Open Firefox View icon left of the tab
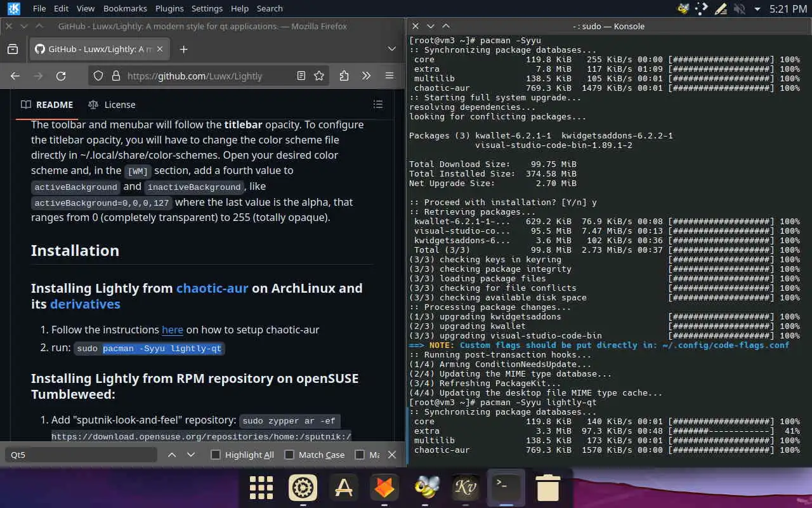 [12, 49]
